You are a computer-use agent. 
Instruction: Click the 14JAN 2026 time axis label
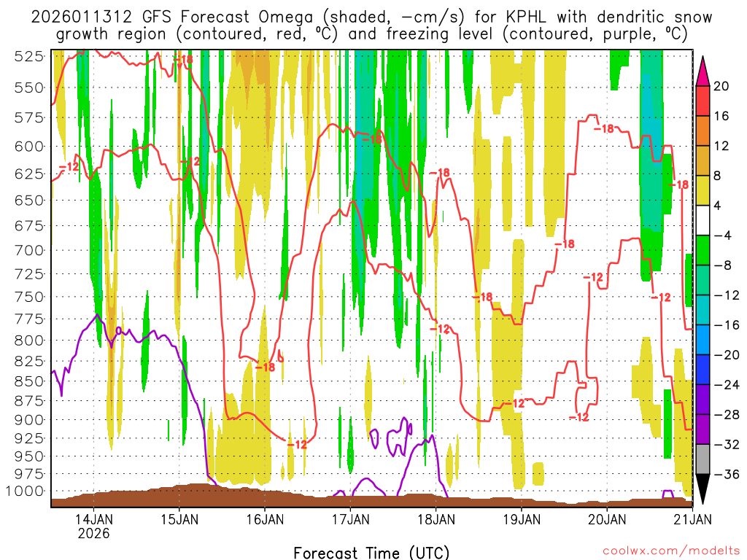click(94, 526)
